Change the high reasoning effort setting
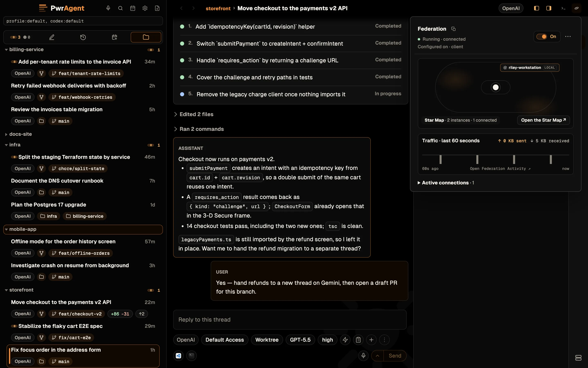Screen dimensions: 588x368 (x=327, y=340)
